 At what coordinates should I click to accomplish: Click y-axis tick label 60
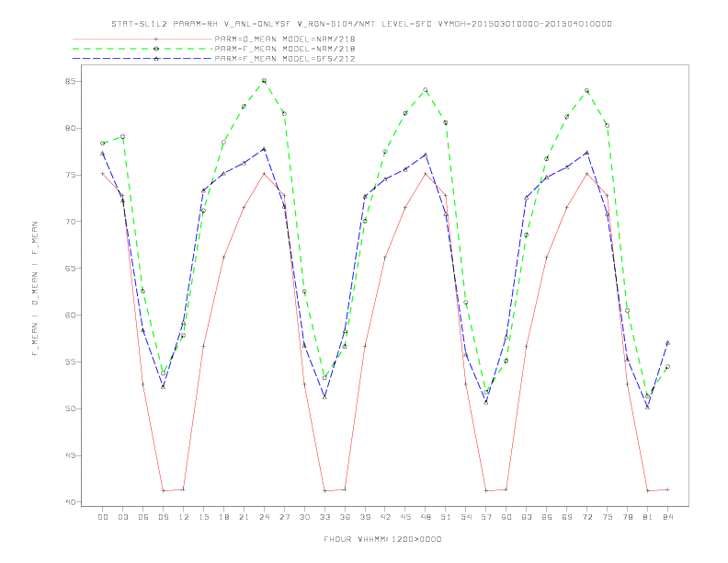(70, 315)
